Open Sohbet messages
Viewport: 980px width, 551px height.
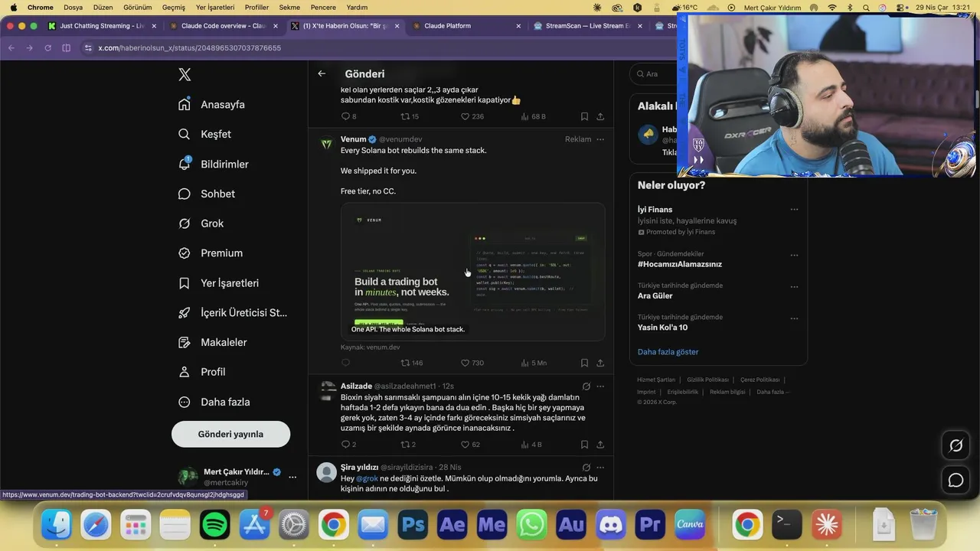point(207,194)
